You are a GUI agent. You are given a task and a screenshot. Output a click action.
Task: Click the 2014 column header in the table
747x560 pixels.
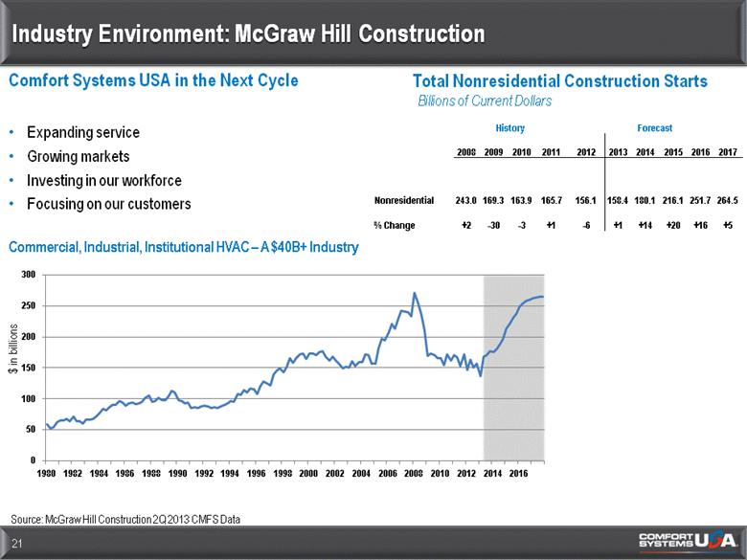(x=645, y=152)
